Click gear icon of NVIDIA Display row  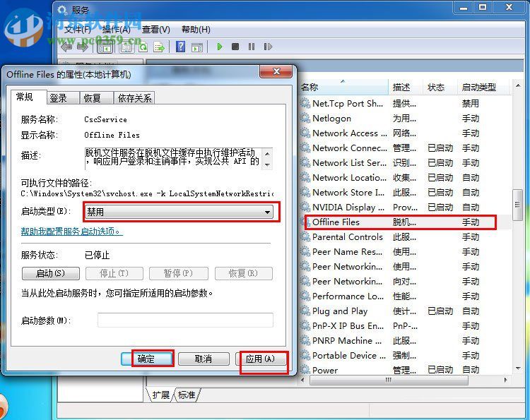tap(305, 207)
